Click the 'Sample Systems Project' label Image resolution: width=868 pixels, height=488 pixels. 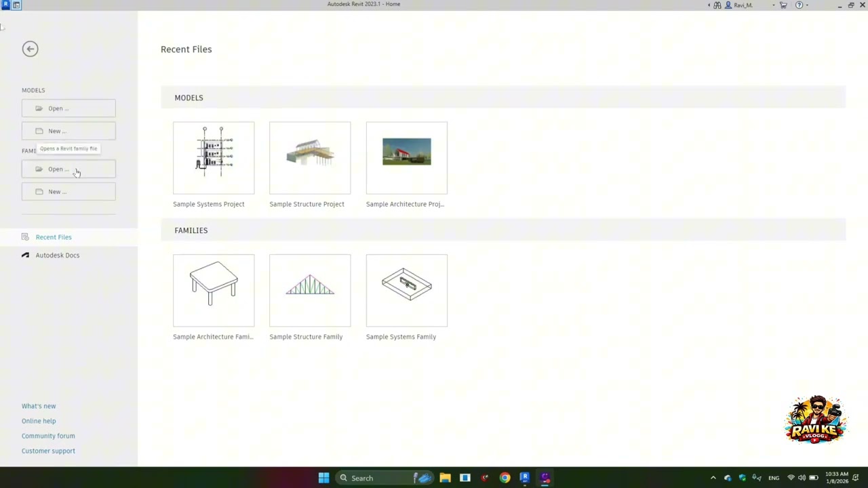[x=209, y=204]
